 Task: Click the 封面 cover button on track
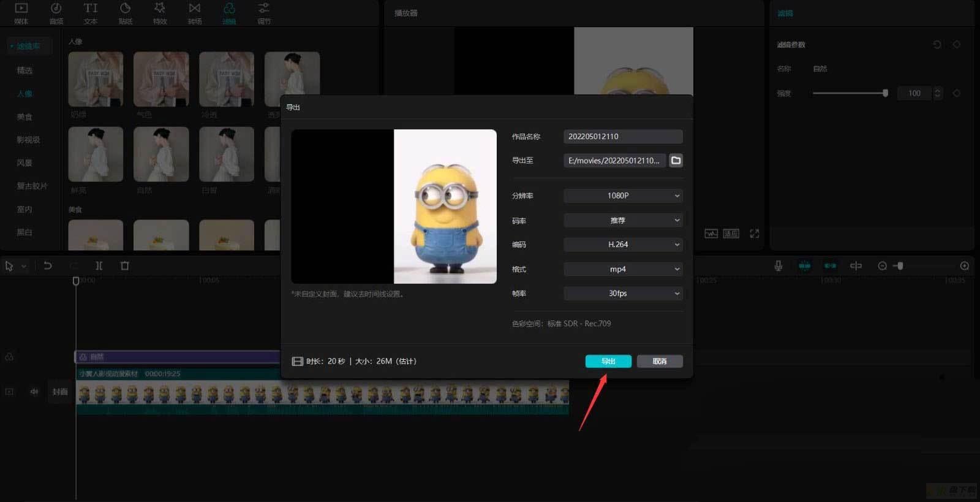tap(59, 392)
